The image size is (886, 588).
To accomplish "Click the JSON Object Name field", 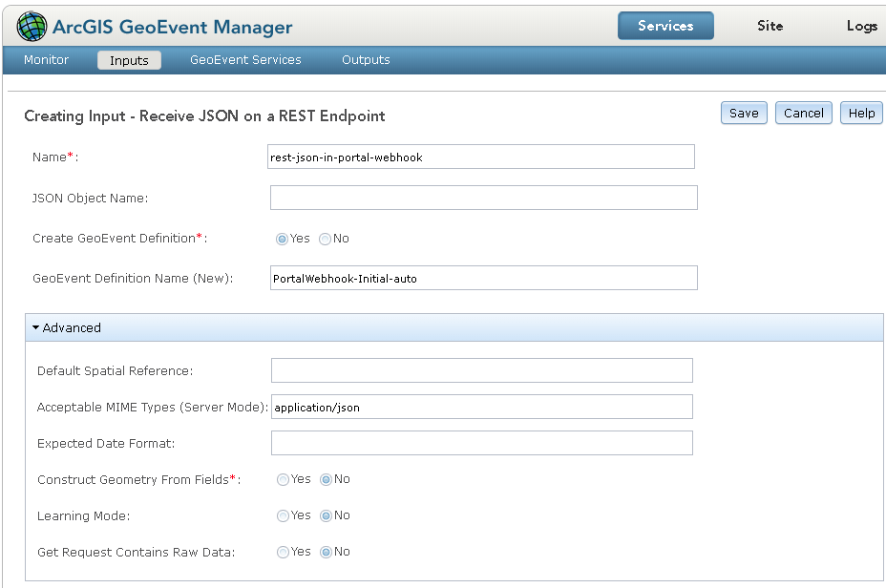I will click(x=484, y=198).
